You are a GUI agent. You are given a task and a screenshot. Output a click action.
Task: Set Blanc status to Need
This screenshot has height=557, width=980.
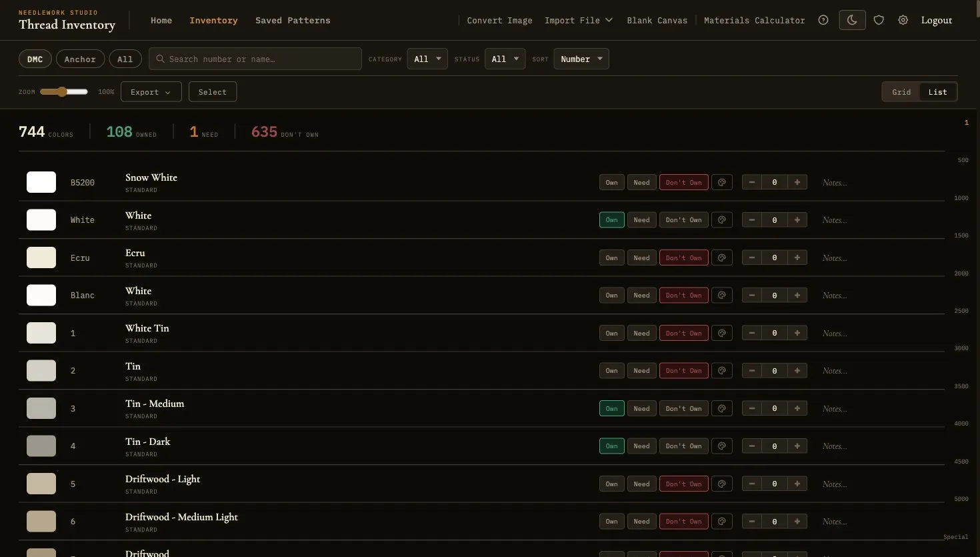pyautogui.click(x=641, y=295)
